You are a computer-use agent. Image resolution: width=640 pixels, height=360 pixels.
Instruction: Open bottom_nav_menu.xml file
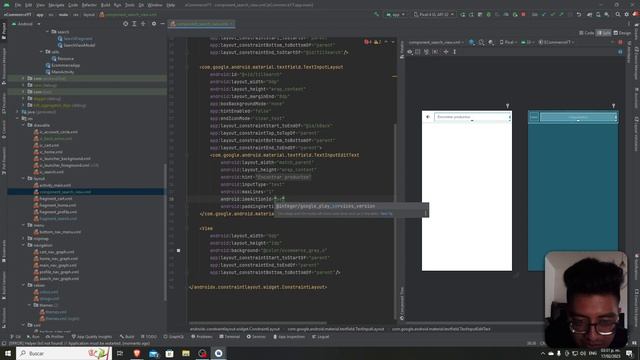pos(60,232)
